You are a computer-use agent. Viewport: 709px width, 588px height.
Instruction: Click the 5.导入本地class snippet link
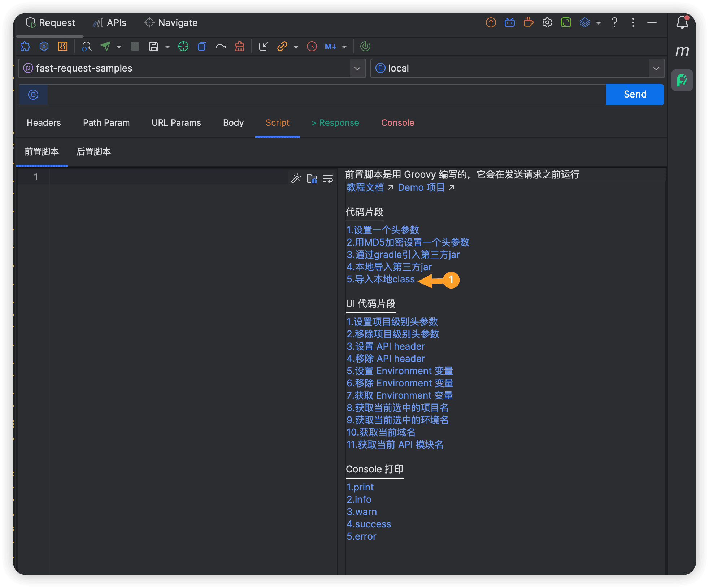[x=380, y=279]
